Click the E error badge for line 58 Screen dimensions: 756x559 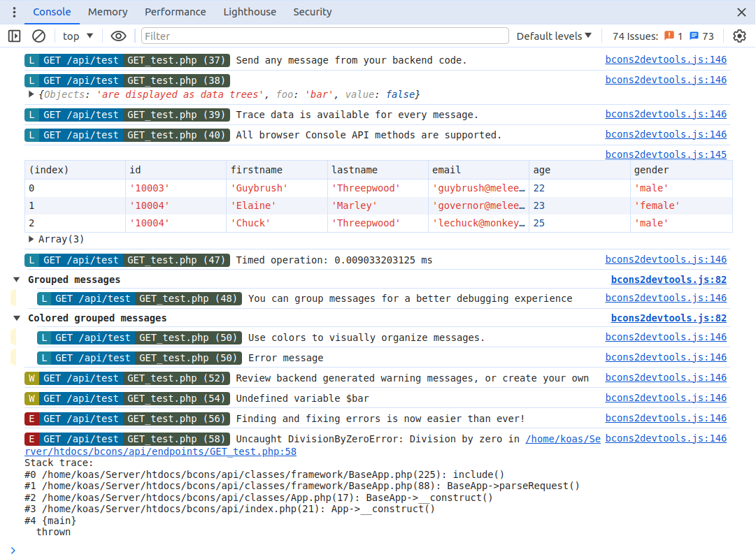click(32, 439)
